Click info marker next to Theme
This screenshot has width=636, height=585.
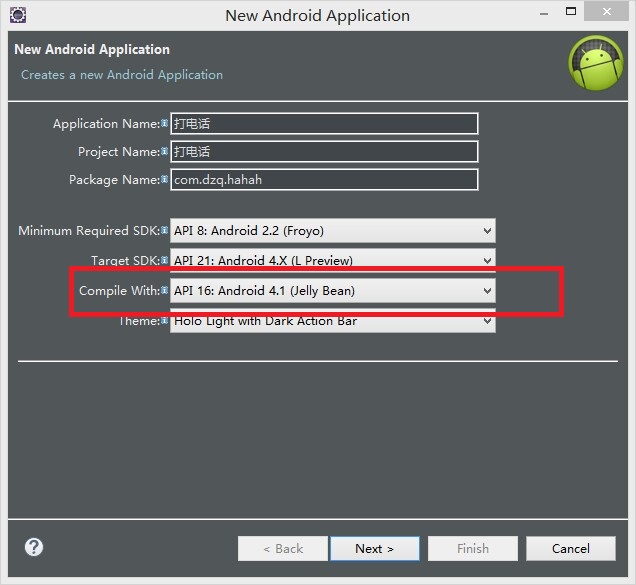point(164,320)
